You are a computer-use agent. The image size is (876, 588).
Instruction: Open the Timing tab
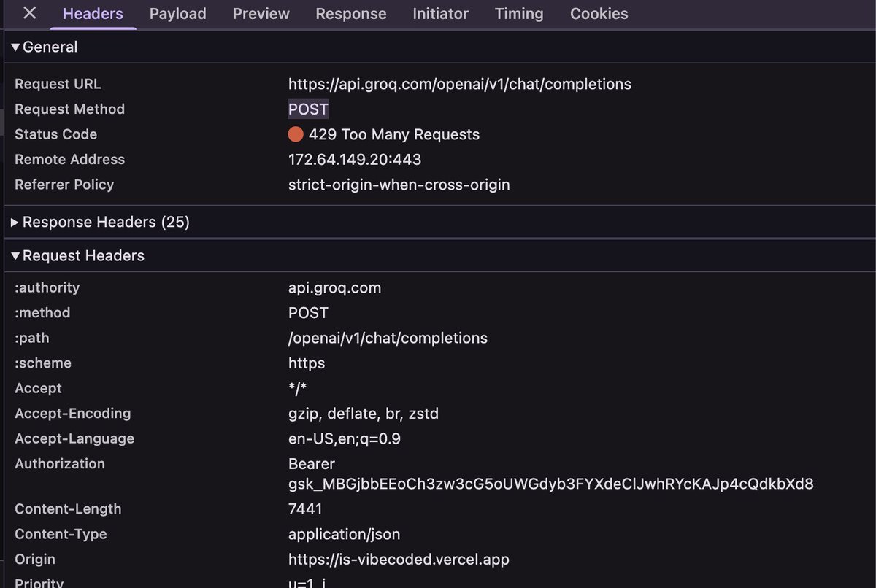click(x=519, y=14)
